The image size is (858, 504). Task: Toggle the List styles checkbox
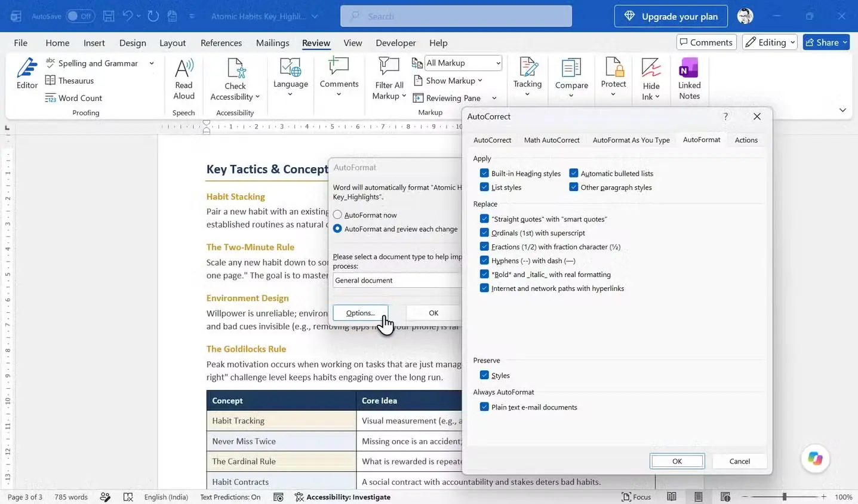(484, 187)
